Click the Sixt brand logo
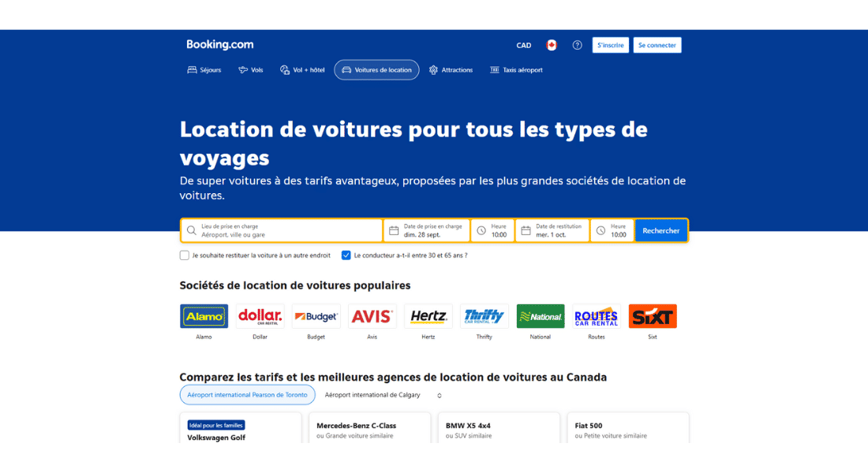 (653, 316)
